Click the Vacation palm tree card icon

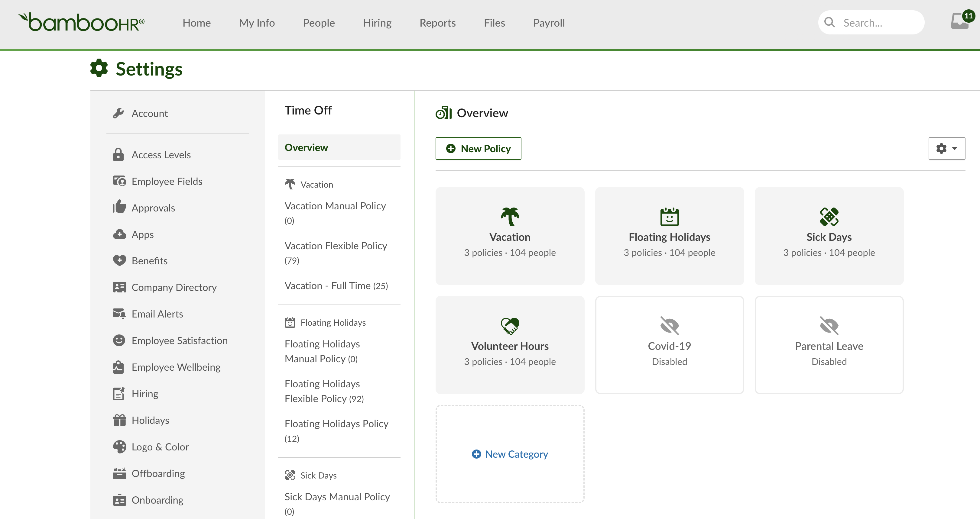coord(510,216)
